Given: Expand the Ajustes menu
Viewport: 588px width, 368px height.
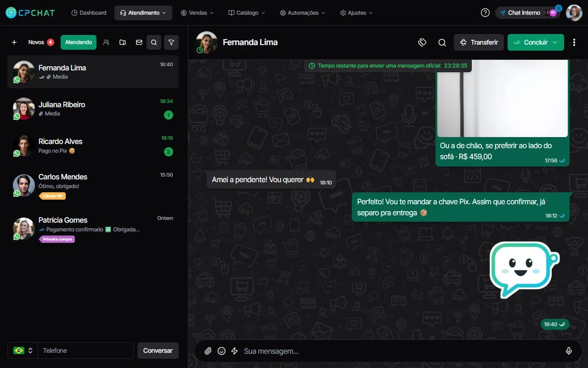Looking at the screenshot, I should 356,13.
